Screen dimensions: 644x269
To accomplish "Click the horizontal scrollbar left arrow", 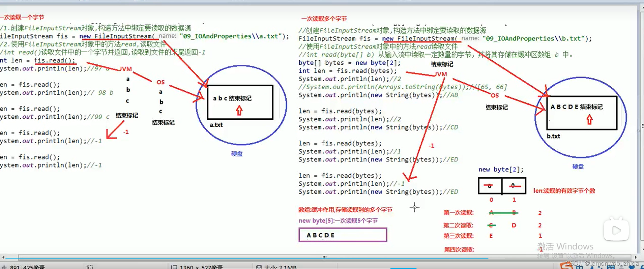I will [x=3, y=257].
